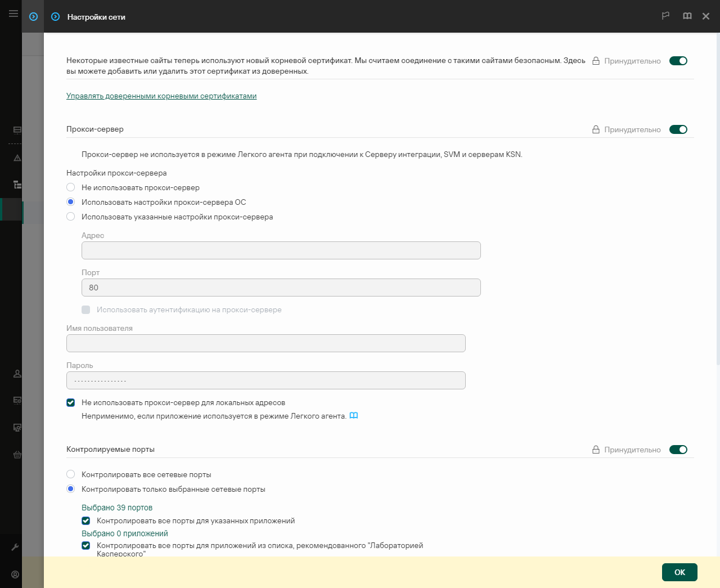Click the first blue arrow panel icon

(33, 17)
